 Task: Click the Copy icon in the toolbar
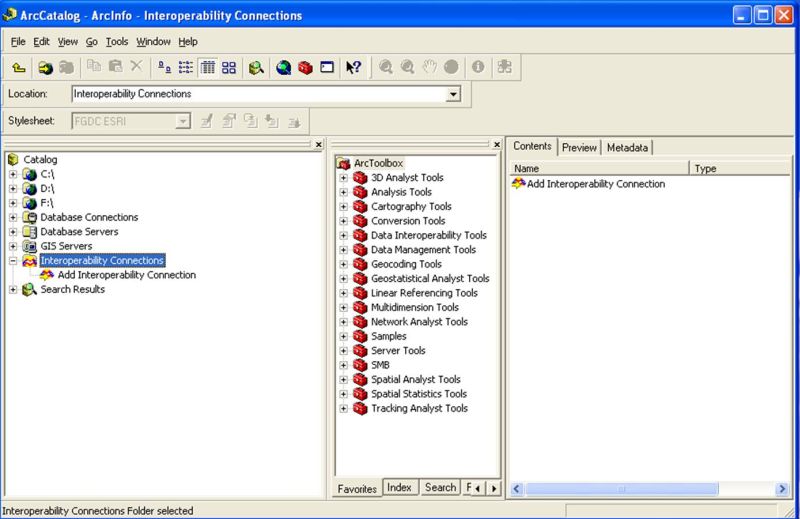point(93,67)
